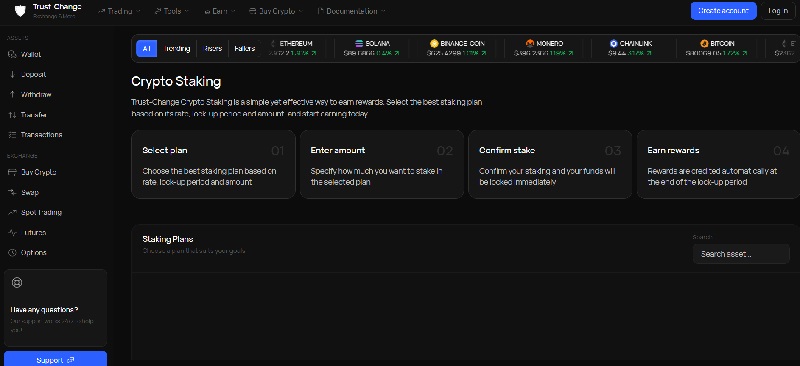Screen dimensions: 800x366
Task: Click the lifebuoy help icon
Action: point(17,282)
